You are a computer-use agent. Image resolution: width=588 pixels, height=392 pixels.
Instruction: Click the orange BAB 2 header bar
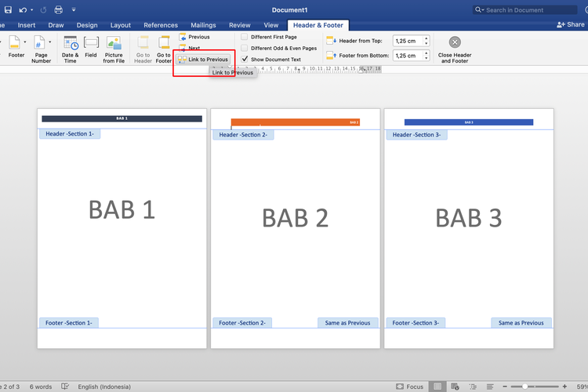[296, 122]
